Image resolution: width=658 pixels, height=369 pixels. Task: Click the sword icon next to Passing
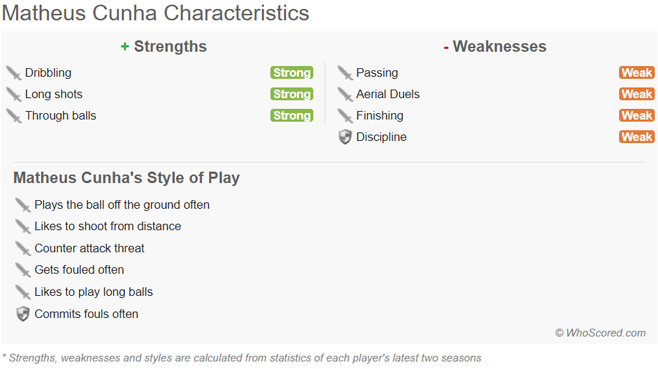(345, 73)
